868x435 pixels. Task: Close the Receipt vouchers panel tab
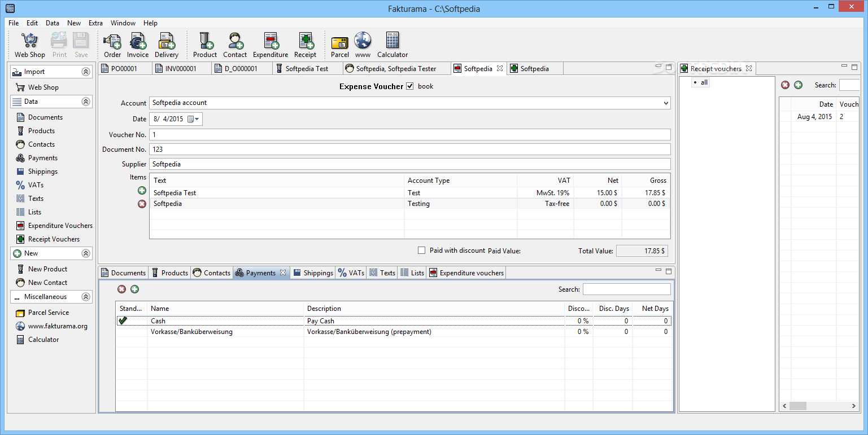click(x=748, y=69)
